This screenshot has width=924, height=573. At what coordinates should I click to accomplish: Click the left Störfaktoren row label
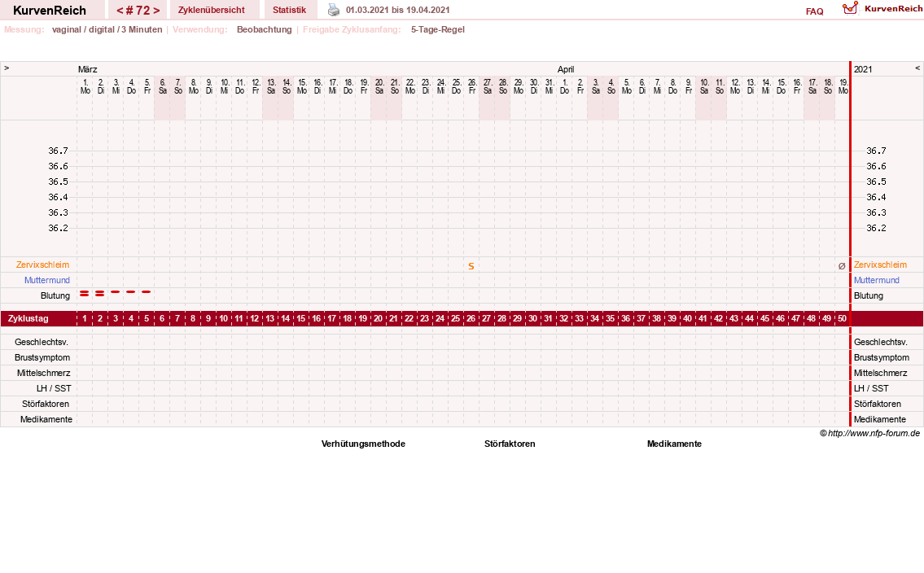pyautogui.click(x=46, y=404)
